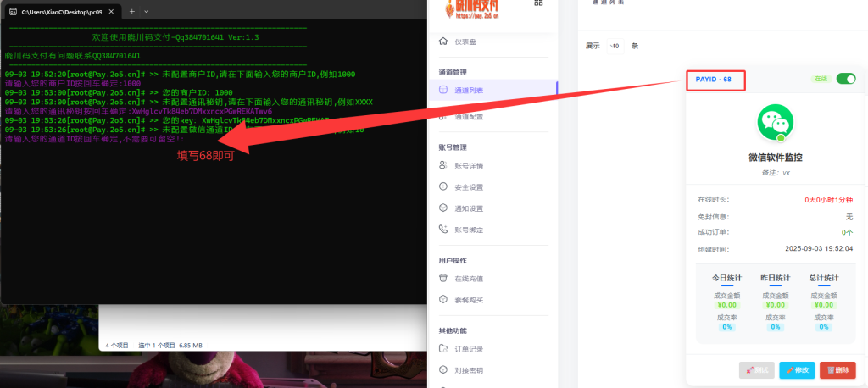Click the 测试 test button
Viewport: 868px width, 388px height.
pos(756,370)
